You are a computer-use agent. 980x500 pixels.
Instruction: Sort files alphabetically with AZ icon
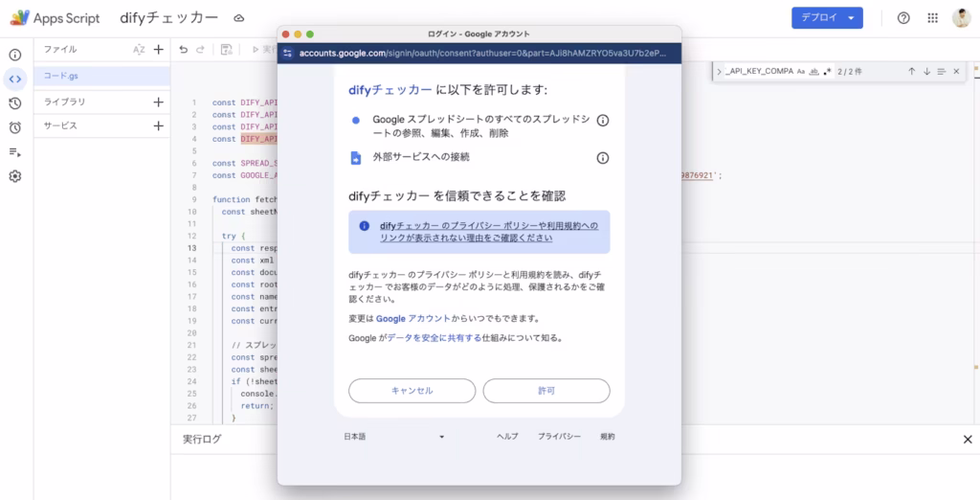139,49
